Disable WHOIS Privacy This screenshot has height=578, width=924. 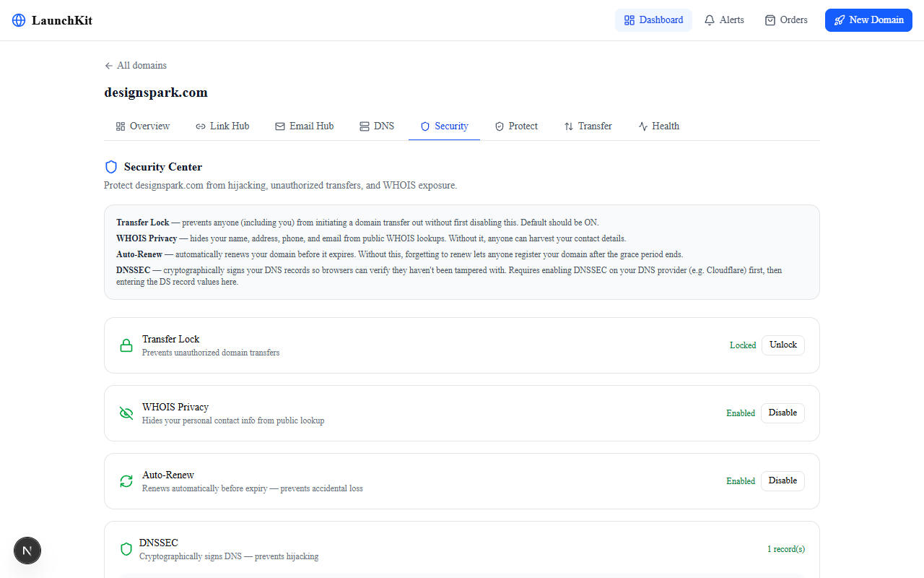point(783,413)
